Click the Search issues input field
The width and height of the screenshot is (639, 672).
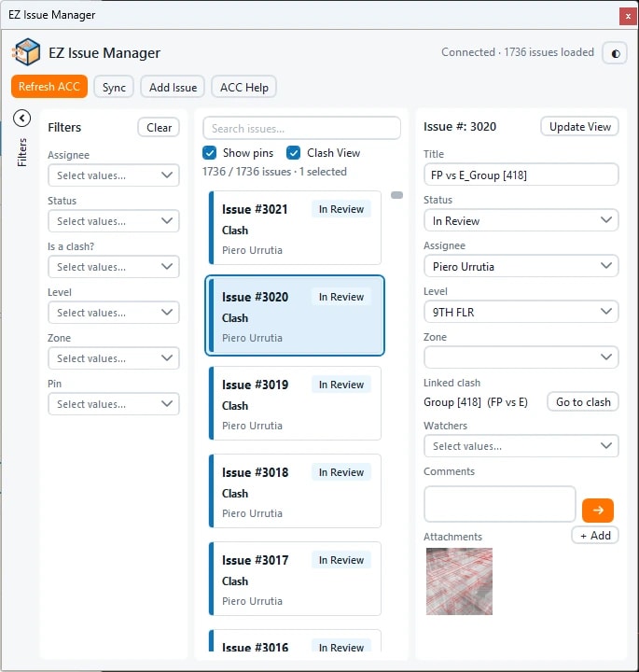click(x=302, y=128)
